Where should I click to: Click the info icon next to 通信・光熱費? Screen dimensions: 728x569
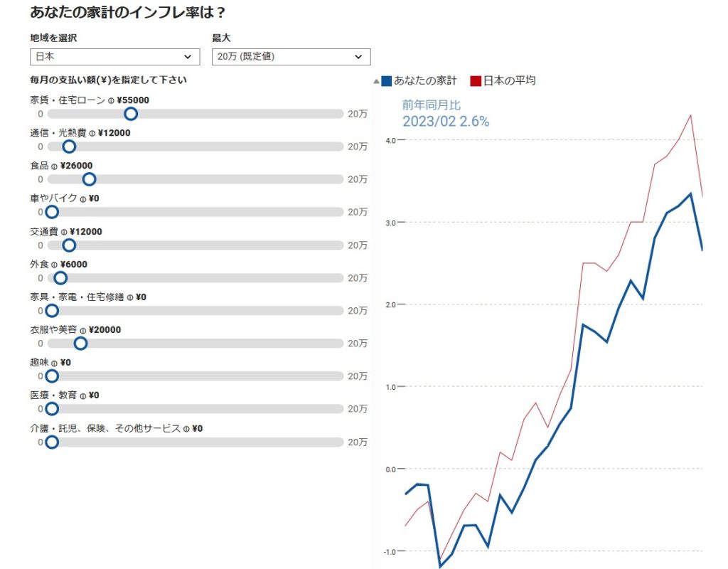point(92,134)
